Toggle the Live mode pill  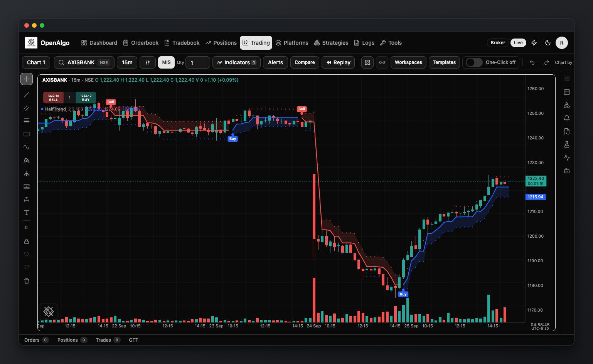tap(518, 43)
